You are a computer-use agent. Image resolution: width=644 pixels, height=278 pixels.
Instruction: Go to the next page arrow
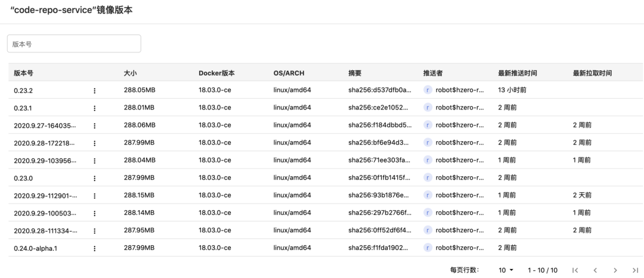(615, 270)
